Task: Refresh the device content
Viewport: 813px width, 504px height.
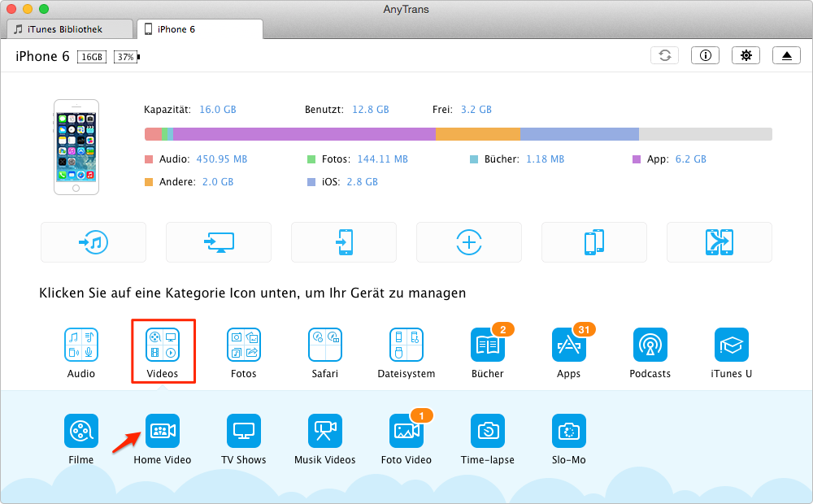Action: click(665, 55)
